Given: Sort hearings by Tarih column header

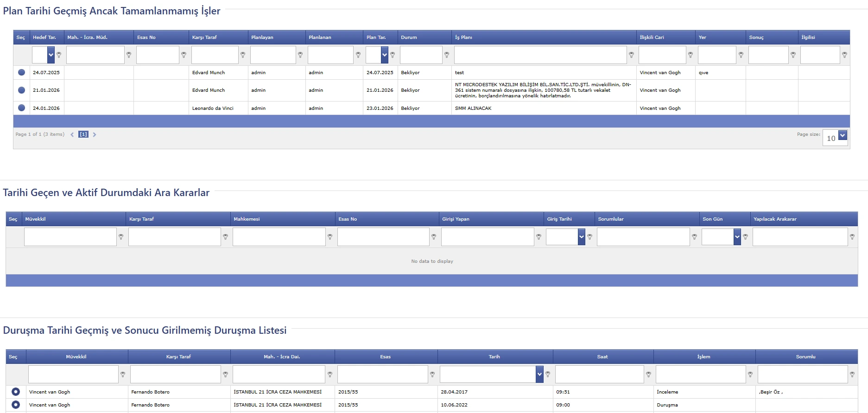Looking at the screenshot, I should pos(494,356).
